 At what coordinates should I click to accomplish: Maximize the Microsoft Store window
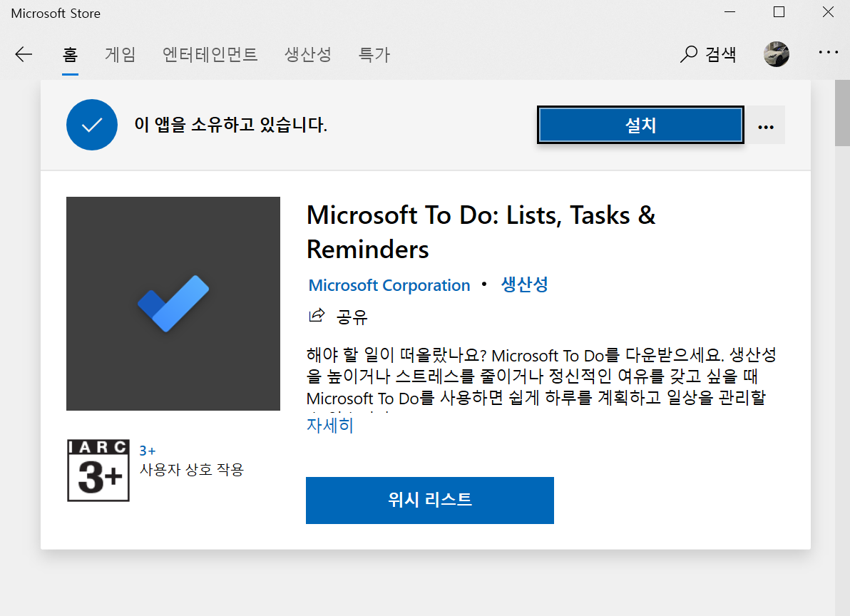click(779, 12)
